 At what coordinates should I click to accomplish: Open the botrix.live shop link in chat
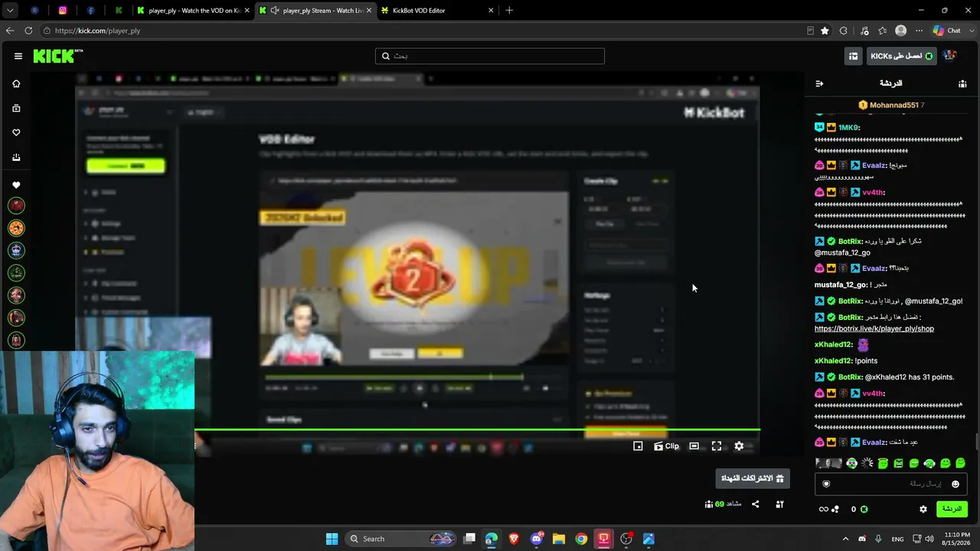pyautogui.click(x=874, y=329)
